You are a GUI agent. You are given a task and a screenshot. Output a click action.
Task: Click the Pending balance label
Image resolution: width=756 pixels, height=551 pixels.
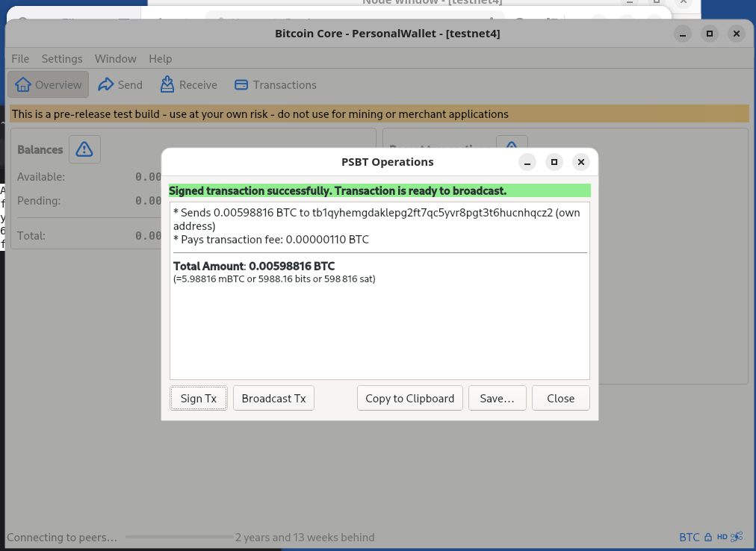point(39,201)
